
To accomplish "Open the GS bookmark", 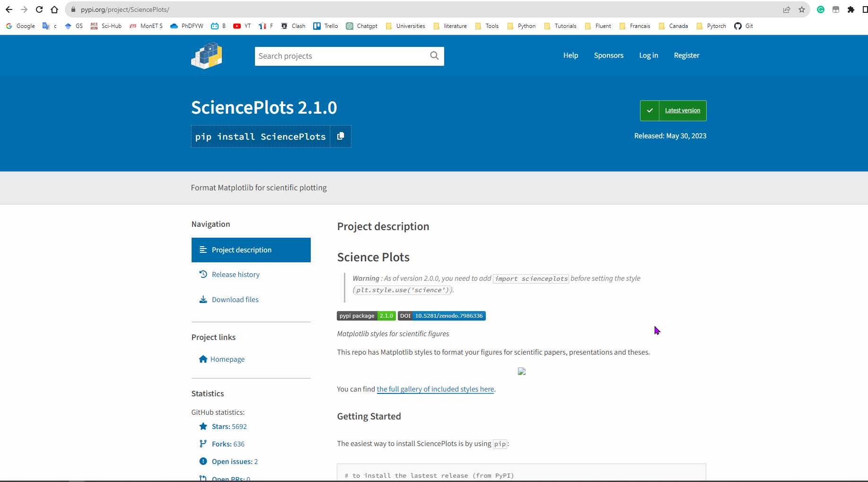I will 74,26.
